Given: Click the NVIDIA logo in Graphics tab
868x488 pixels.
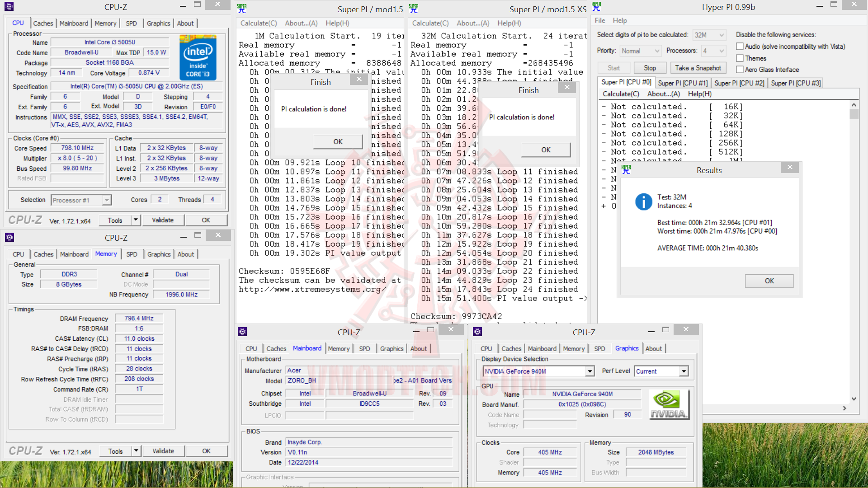Looking at the screenshot, I should [x=669, y=405].
